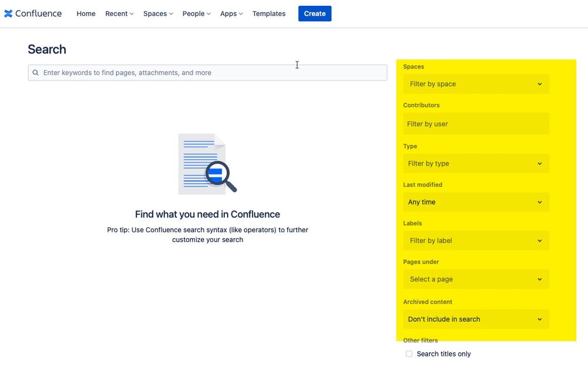
Task: Open the Select a page dropdown
Action: click(476, 279)
